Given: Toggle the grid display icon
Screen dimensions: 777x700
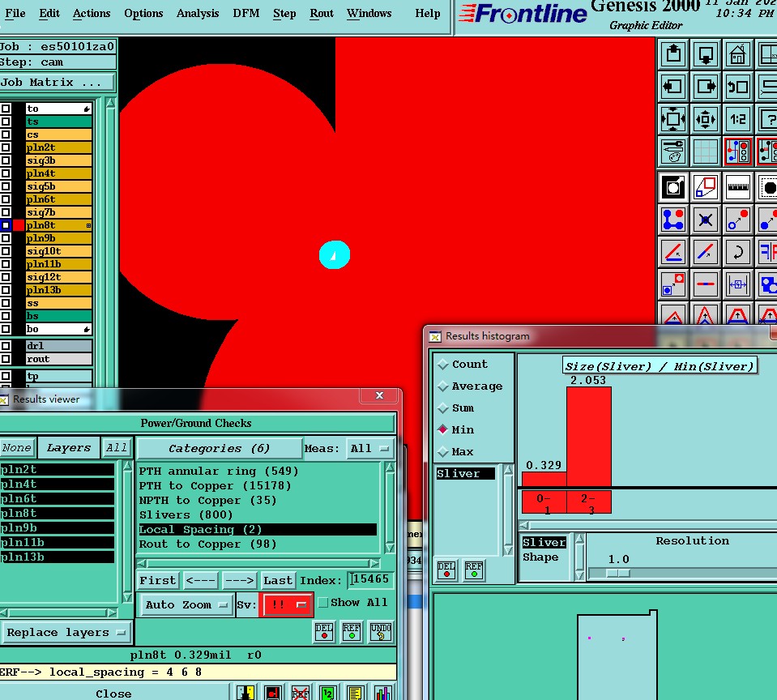Looking at the screenshot, I should click(x=706, y=152).
